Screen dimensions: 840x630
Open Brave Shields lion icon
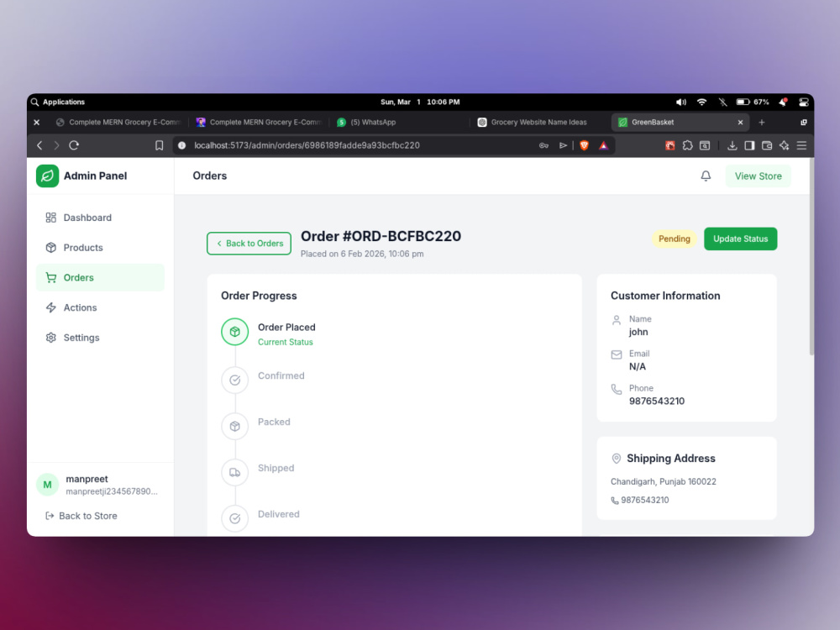pyautogui.click(x=585, y=145)
